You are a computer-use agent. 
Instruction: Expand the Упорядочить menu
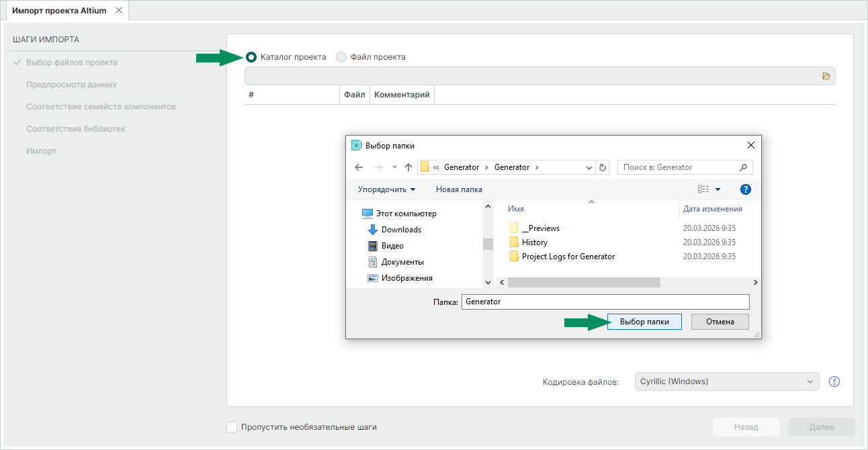386,189
